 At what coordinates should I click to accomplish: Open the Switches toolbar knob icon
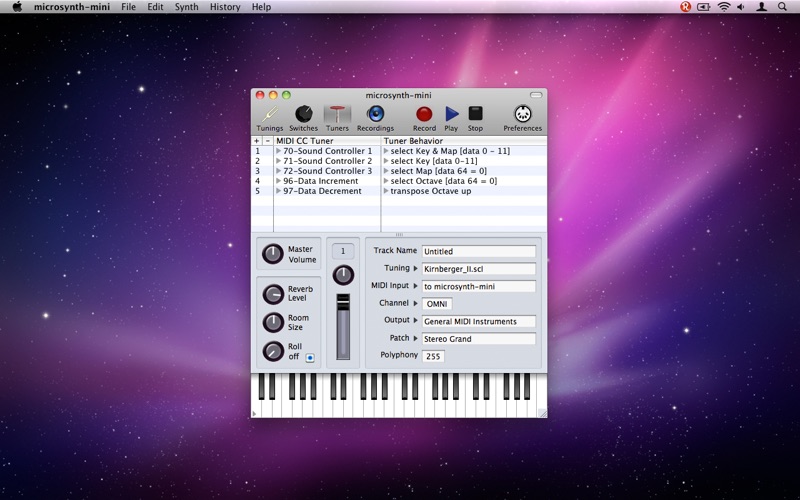click(x=304, y=119)
